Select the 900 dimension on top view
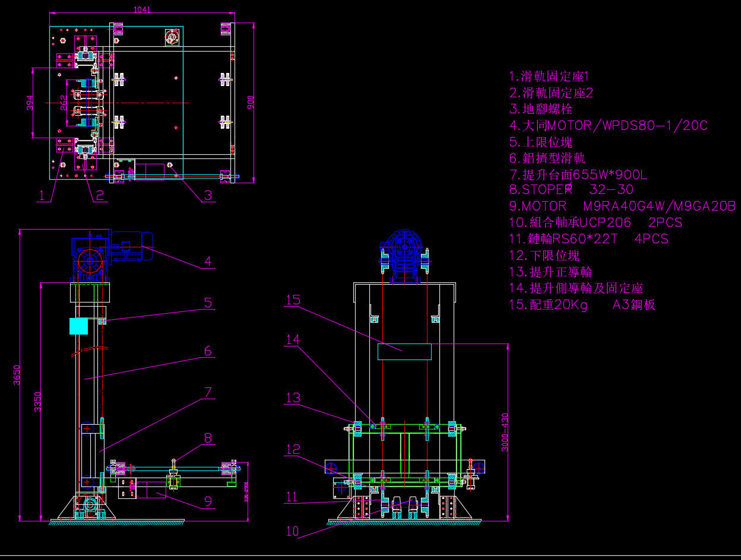 (251, 102)
